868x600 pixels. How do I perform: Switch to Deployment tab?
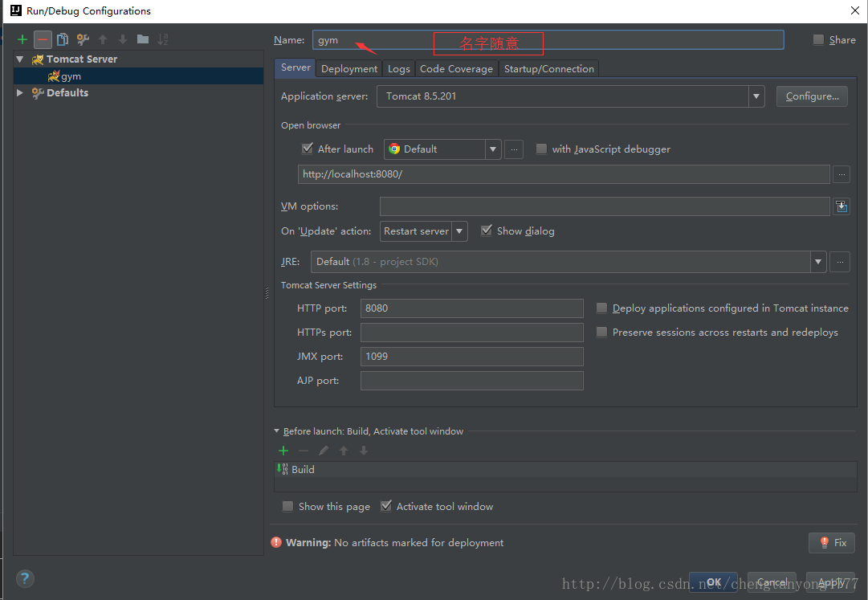(349, 68)
